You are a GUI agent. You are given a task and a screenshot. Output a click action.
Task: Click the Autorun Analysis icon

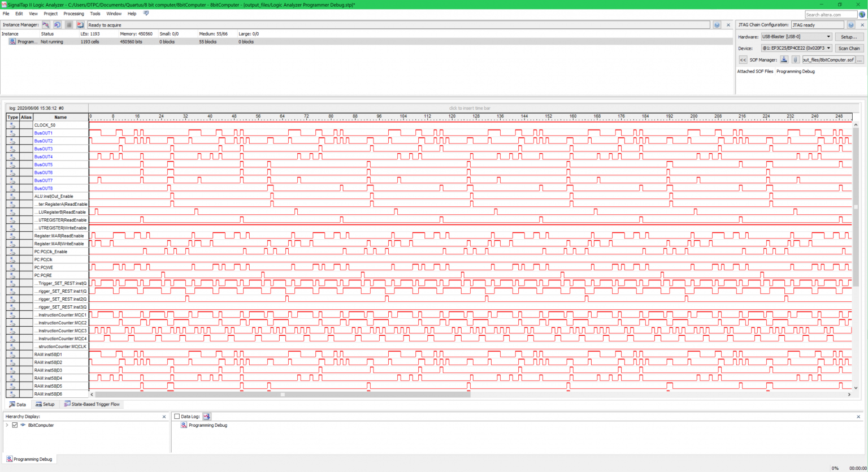[57, 24]
